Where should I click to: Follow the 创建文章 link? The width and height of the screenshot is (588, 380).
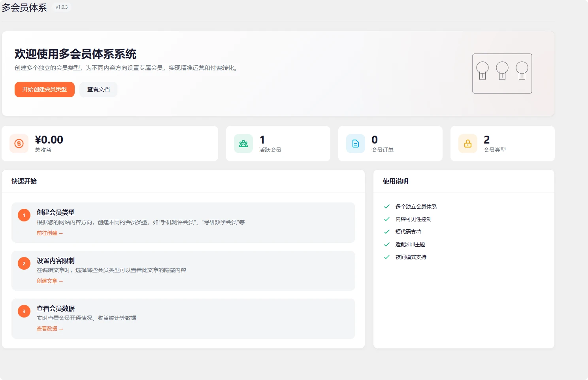[x=50, y=281]
